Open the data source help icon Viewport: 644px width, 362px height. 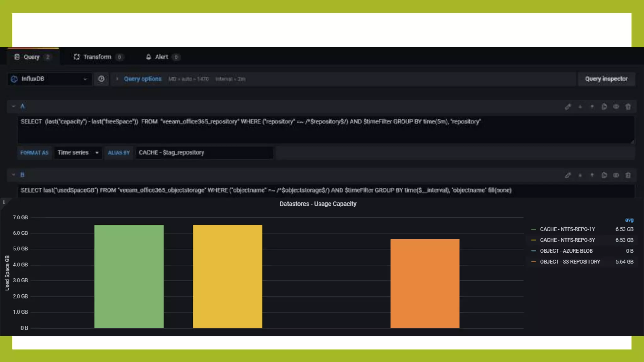(101, 79)
